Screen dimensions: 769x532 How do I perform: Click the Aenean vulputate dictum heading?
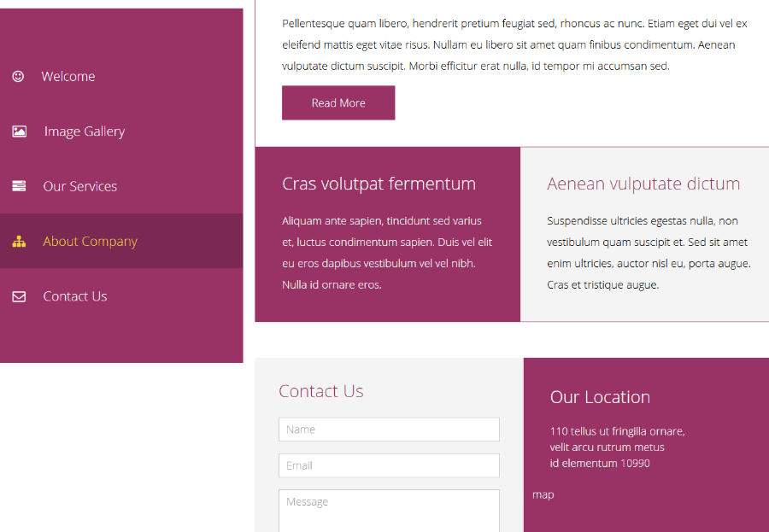click(x=643, y=184)
